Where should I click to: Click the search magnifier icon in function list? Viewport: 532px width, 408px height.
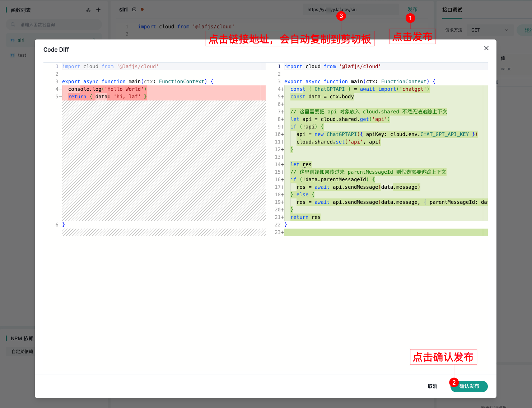(13, 25)
